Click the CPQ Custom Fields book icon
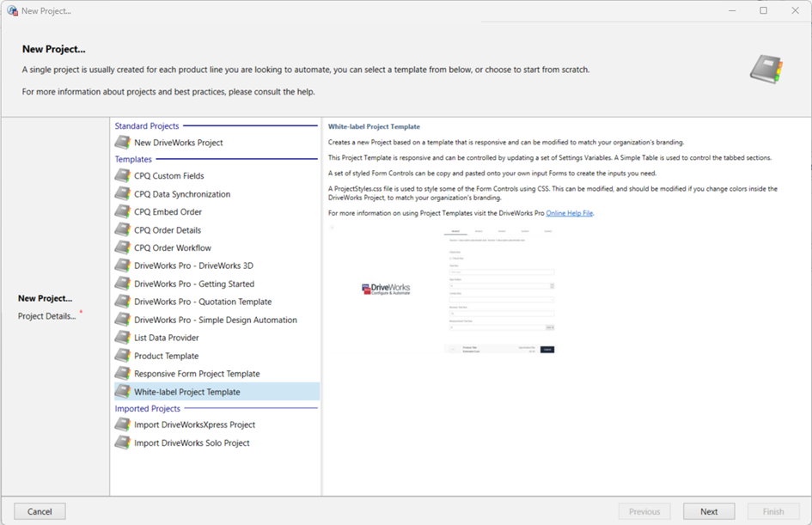812x525 pixels. [123, 176]
